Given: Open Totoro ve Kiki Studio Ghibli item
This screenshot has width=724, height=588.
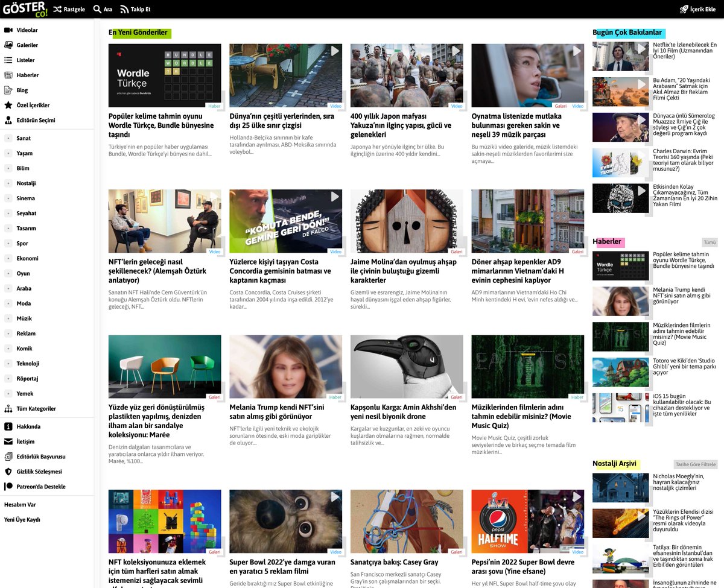Looking at the screenshot, I should coord(684,366).
